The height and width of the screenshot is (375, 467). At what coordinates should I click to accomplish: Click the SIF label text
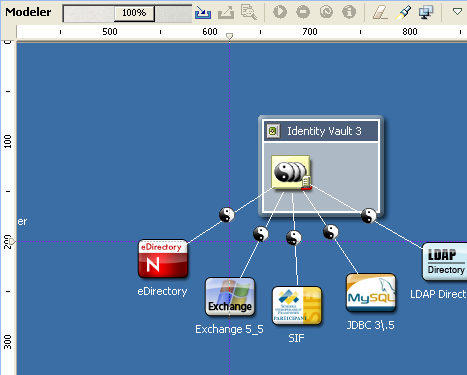(296, 338)
